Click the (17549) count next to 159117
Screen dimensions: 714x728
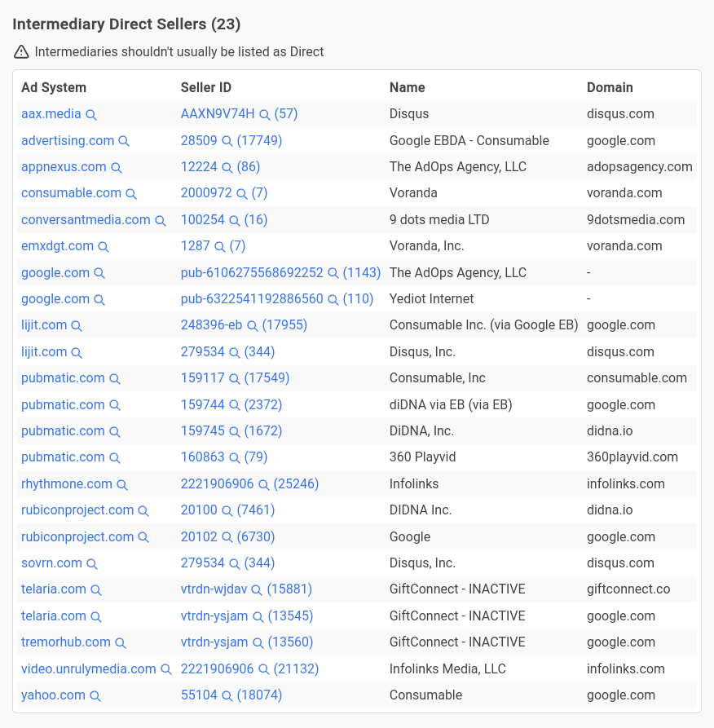pyautogui.click(x=267, y=378)
